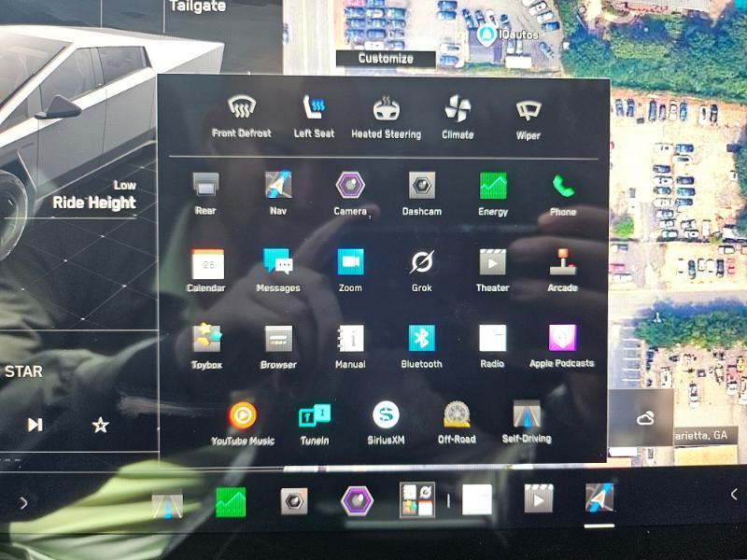Click left chevron at dock right edge
Screen dimensions: 747x560
tap(734, 495)
